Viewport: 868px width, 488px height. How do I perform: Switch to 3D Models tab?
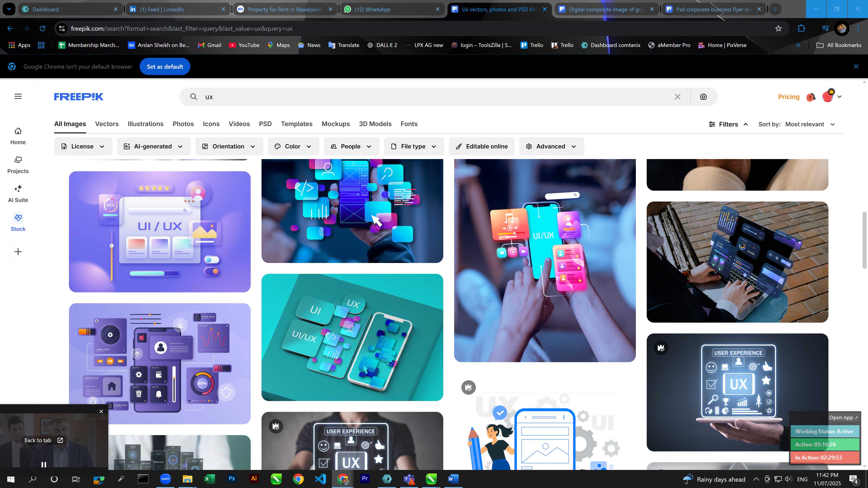pyautogui.click(x=375, y=124)
